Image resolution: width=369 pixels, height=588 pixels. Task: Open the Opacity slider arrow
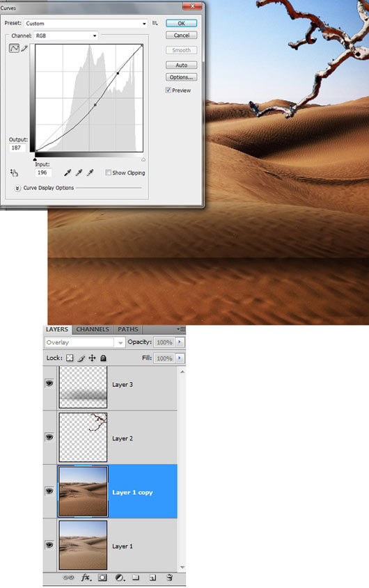[x=180, y=342]
